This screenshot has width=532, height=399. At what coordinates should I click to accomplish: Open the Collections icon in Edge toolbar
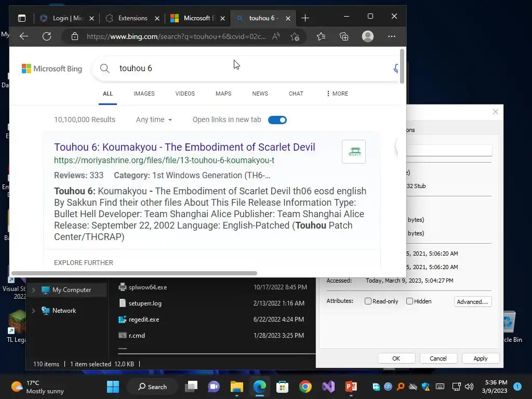tap(344, 36)
